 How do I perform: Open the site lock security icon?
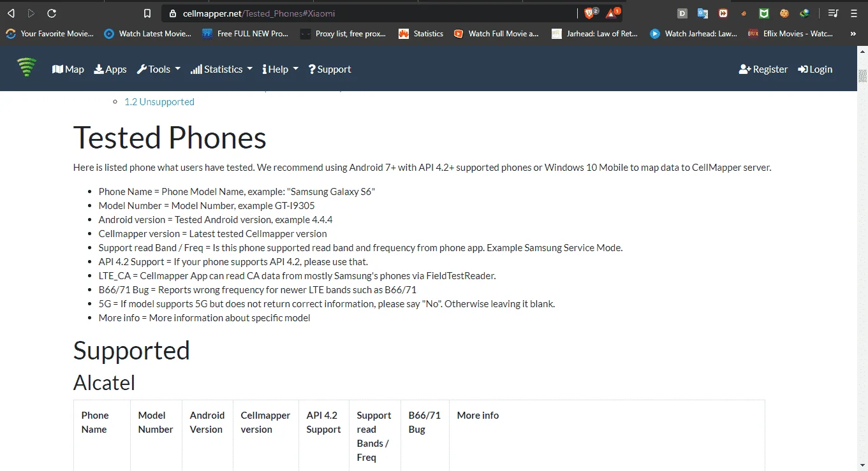[172, 13]
